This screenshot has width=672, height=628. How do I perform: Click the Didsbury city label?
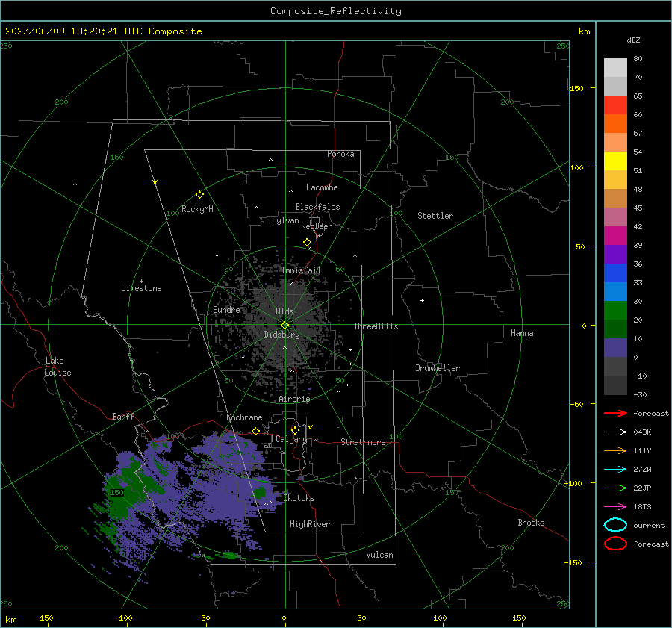pos(281,335)
